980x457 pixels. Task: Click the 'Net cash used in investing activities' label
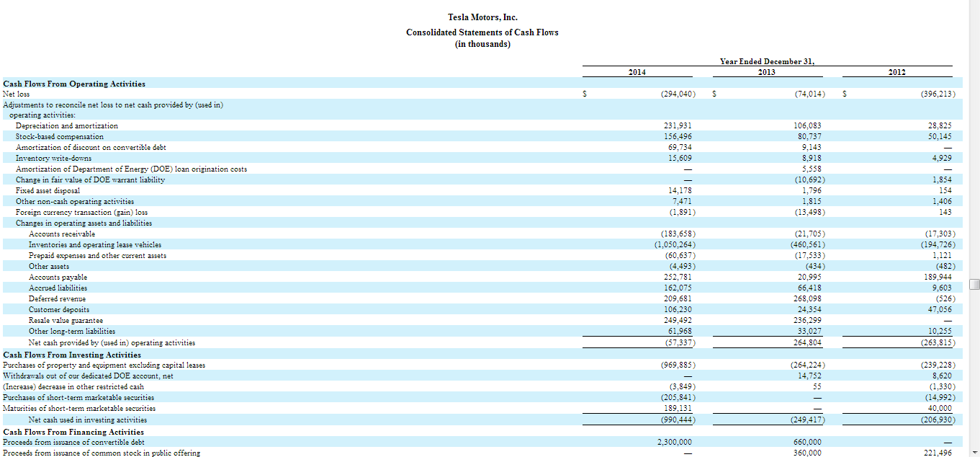pyautogui.click(x=88, y=420)
